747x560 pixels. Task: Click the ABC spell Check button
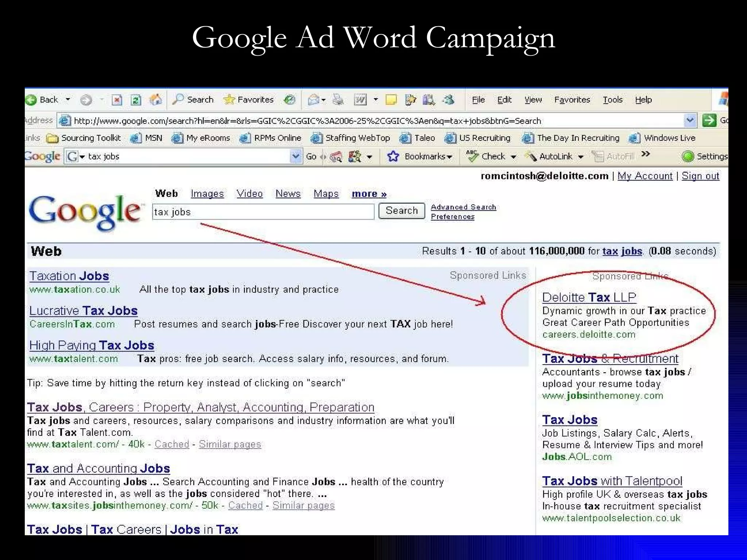(486, 156)
